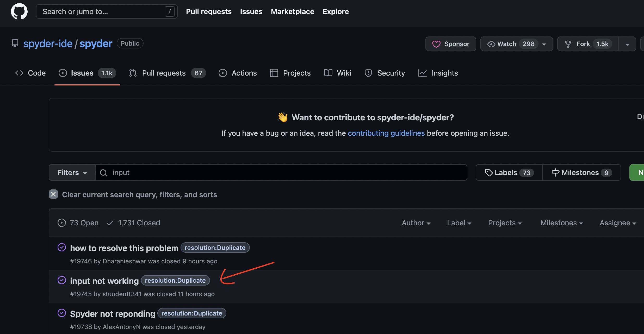Click the closed status icon for issue #19746
The height and width of the screenshot is (334, 644).
(x=62, y=247)
